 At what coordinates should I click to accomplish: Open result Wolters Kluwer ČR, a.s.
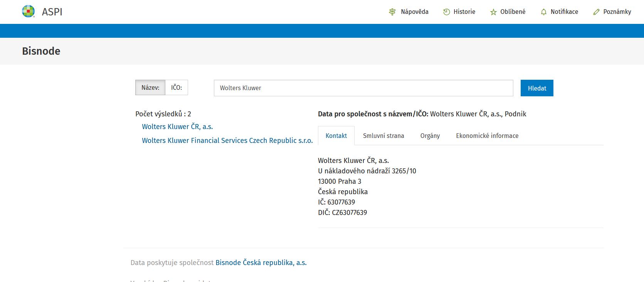point(177,127)
